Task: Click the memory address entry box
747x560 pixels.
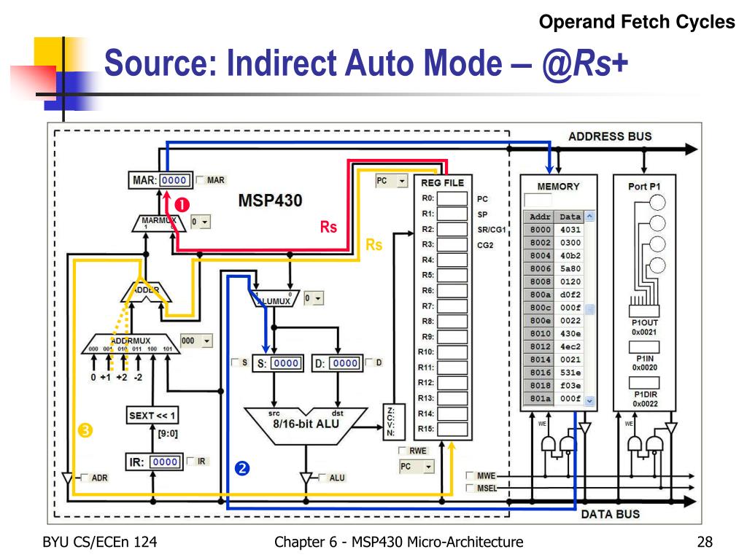Action: (538, 200)
